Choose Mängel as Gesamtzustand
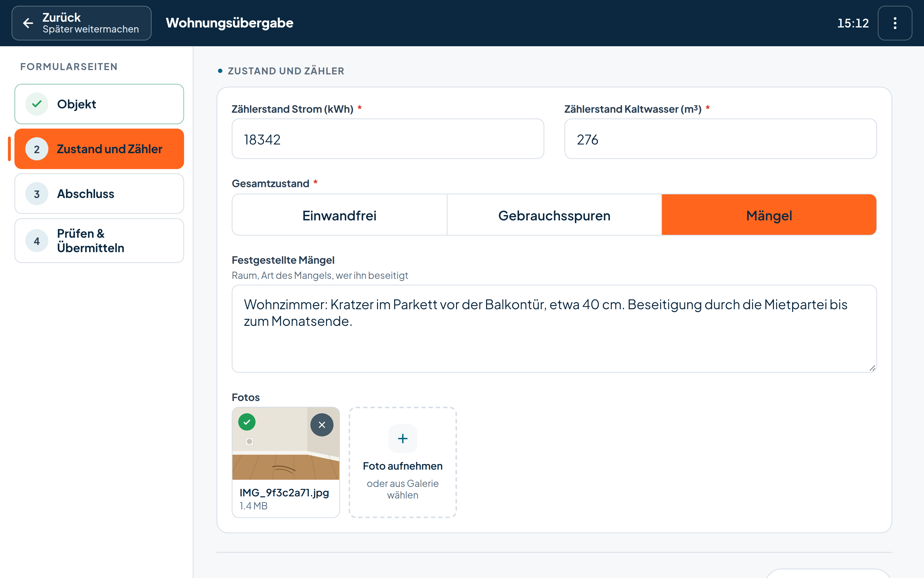The height and width of the screenshot is (578, 924). pyautogui.click(x=769, y=215)
